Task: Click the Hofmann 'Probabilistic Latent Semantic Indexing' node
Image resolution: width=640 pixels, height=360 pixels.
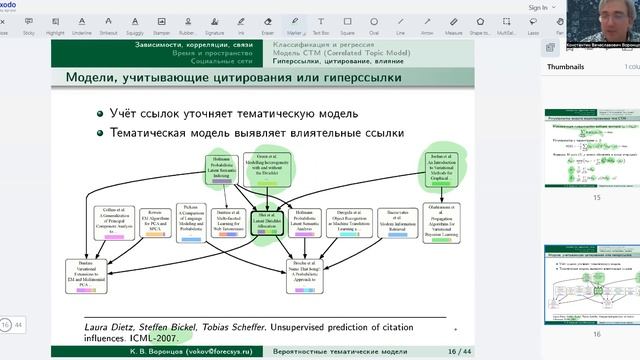Action: [222, 169]
